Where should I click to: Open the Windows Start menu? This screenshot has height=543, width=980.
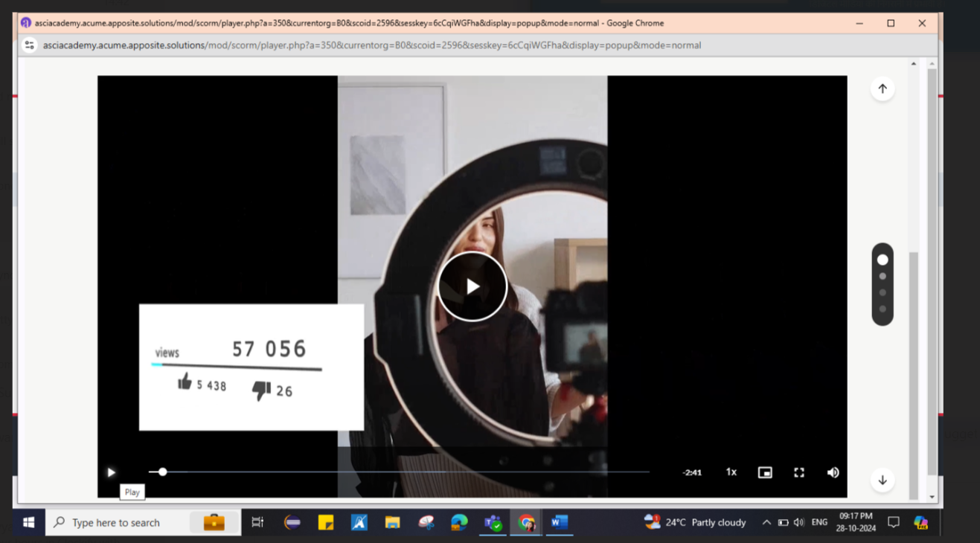(28, 522)
